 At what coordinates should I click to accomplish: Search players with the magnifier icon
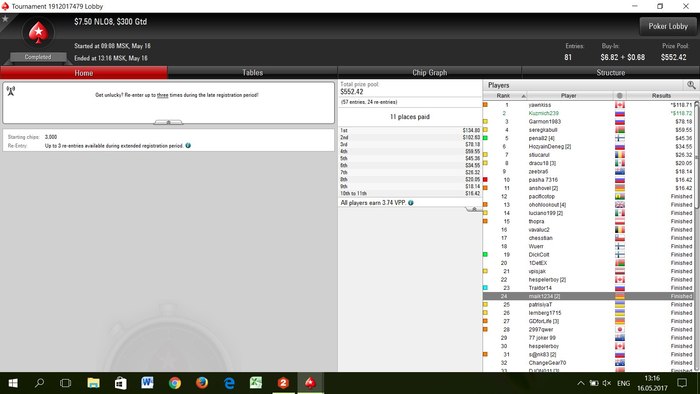[x=691, y=85]
